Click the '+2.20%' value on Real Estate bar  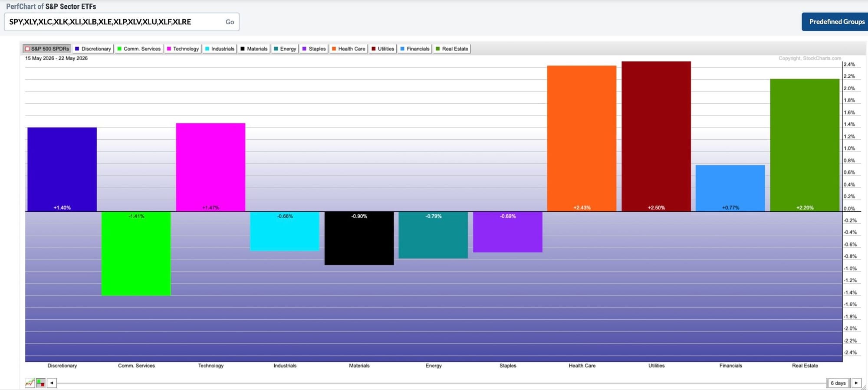click(805, 208)
